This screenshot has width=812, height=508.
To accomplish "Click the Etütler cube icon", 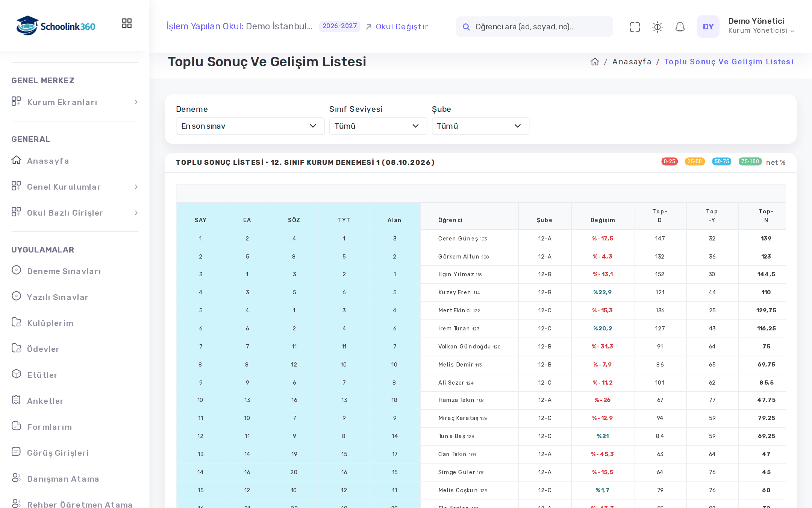I will click(x=16, y=374).
